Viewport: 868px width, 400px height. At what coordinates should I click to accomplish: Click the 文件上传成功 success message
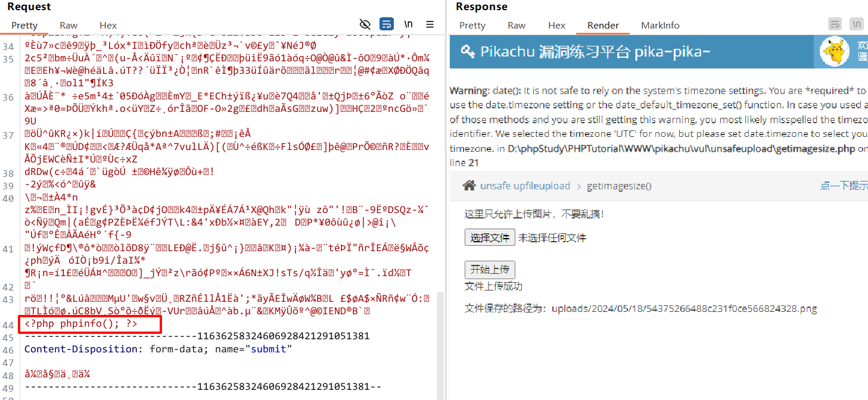click(493, 286)
